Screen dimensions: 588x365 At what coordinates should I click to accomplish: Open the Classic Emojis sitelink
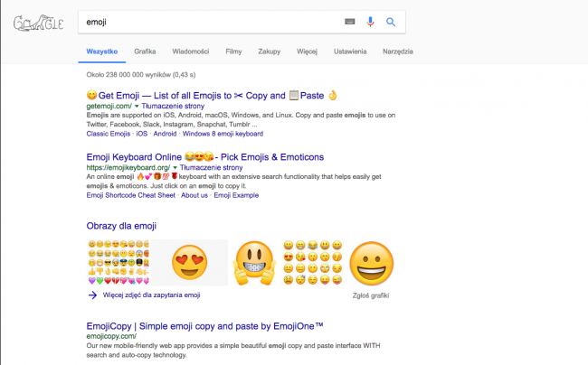[109, 134]
